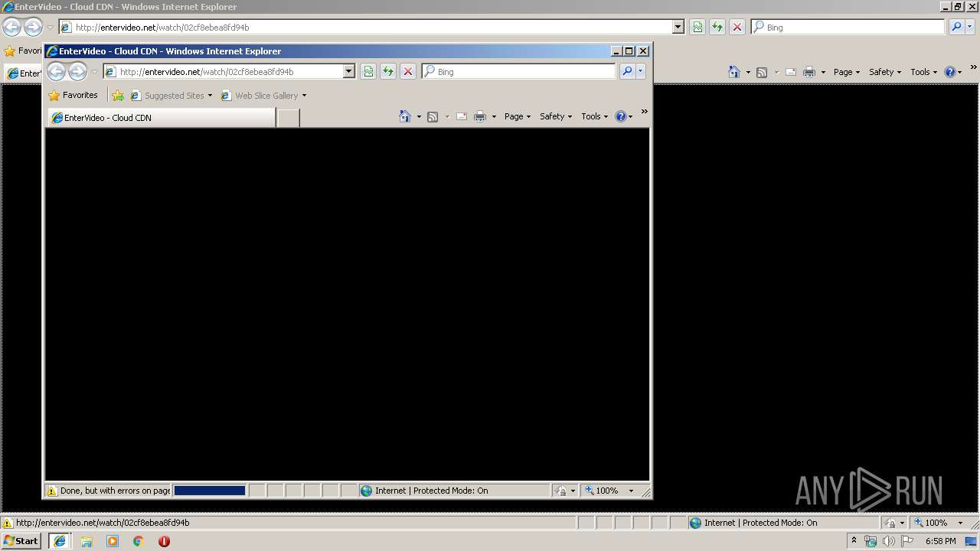Open address bar history dropdown in front window
This screenshot has width=980, height=551.
(349, 71)
